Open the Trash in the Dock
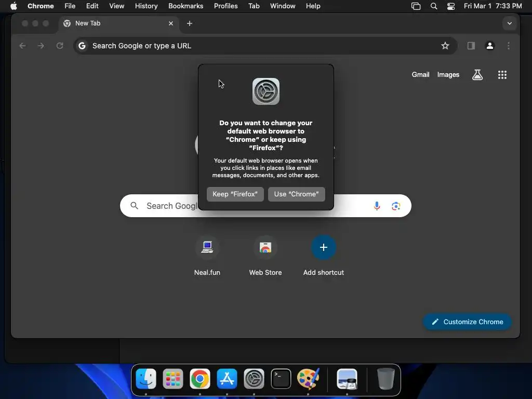This screenshot has width=532, height=399. [x=386, y=379]
